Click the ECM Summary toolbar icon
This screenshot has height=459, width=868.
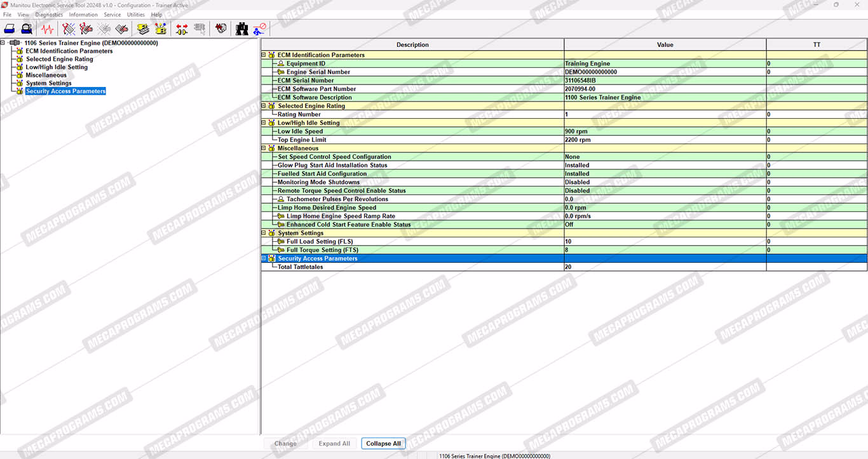pos(143,29)
